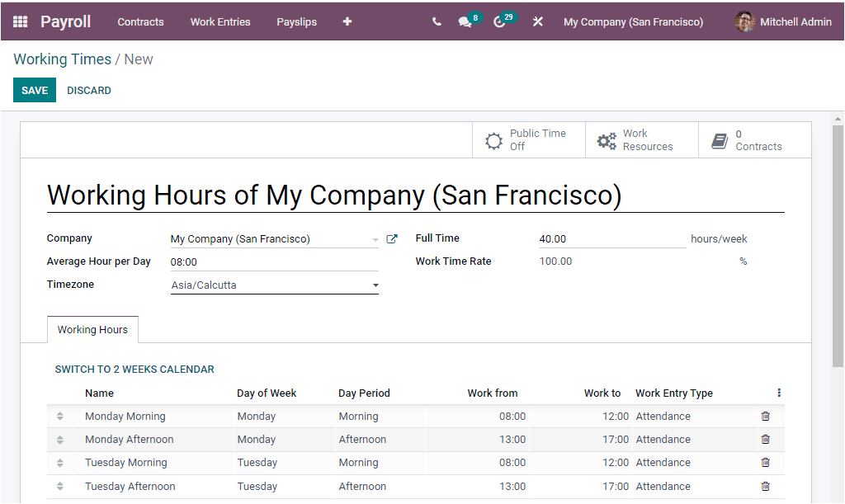The image size is (845, 504).
Task: Click the SAVE button
Action: click(x=34, y=90)
